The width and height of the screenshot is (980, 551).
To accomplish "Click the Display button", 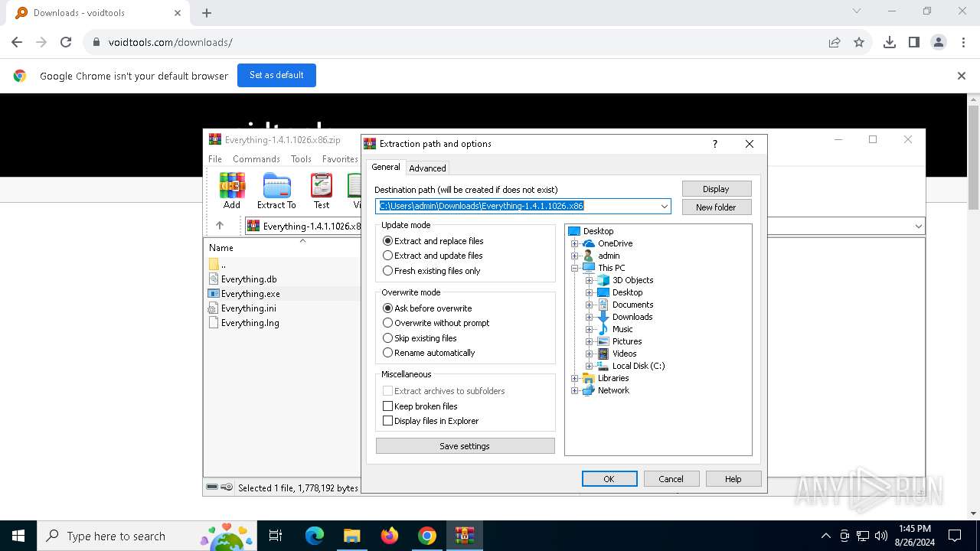I will 717,189.
